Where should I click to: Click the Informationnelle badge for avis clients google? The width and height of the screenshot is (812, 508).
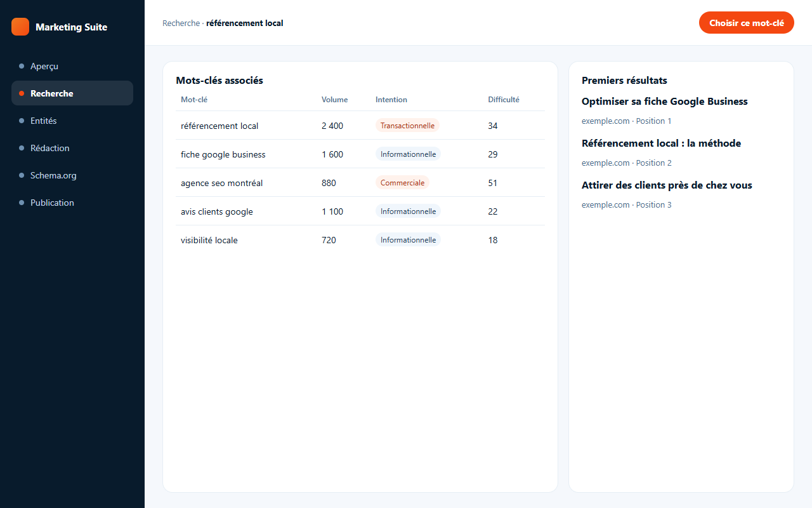408,211
